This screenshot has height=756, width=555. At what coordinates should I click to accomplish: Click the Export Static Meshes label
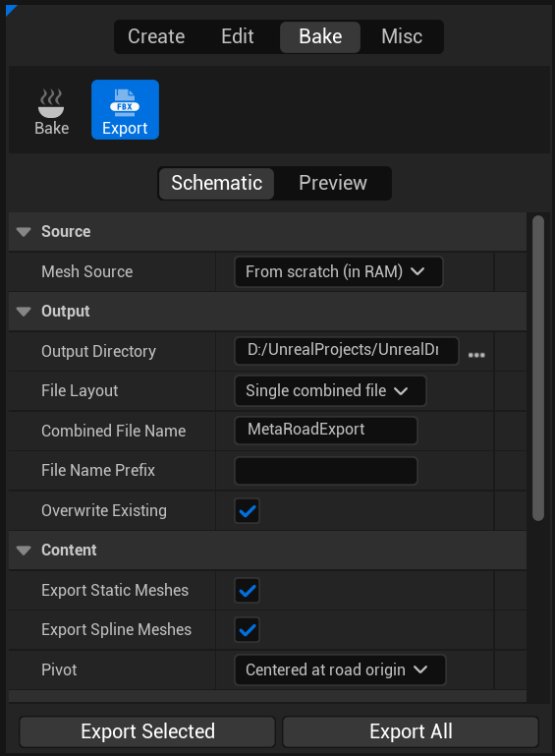[115, 591]
